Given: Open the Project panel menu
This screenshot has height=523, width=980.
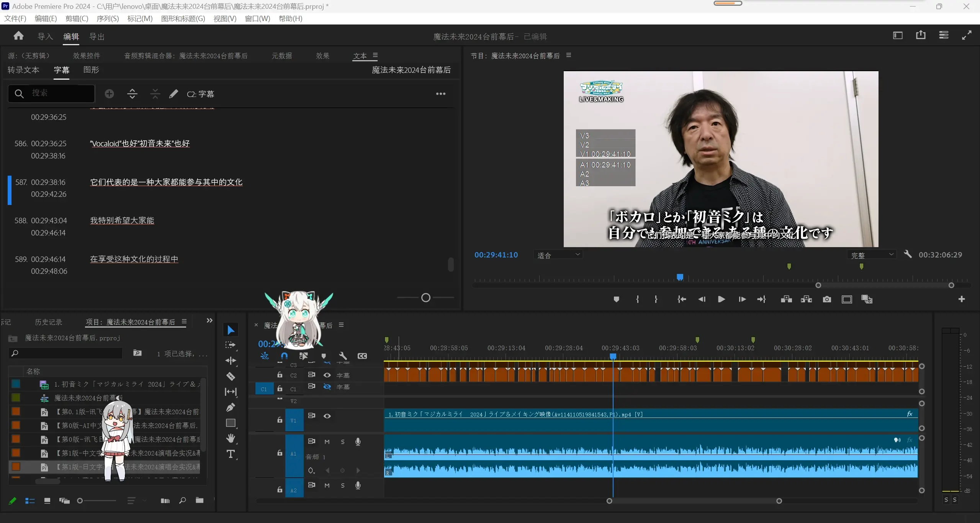Looking at the screenshot, I should (x=184, y=321).
